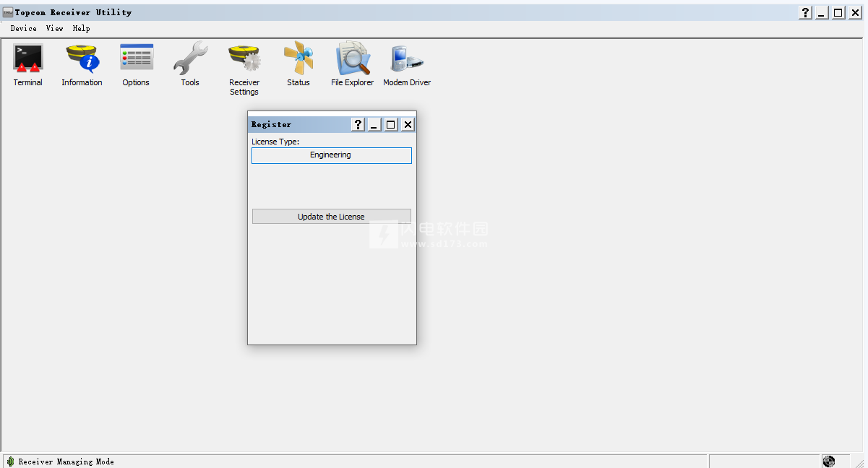Open the Options icon
Image resolution: width=868 pixels, height=468 pixels.
(x=136, y=64)
